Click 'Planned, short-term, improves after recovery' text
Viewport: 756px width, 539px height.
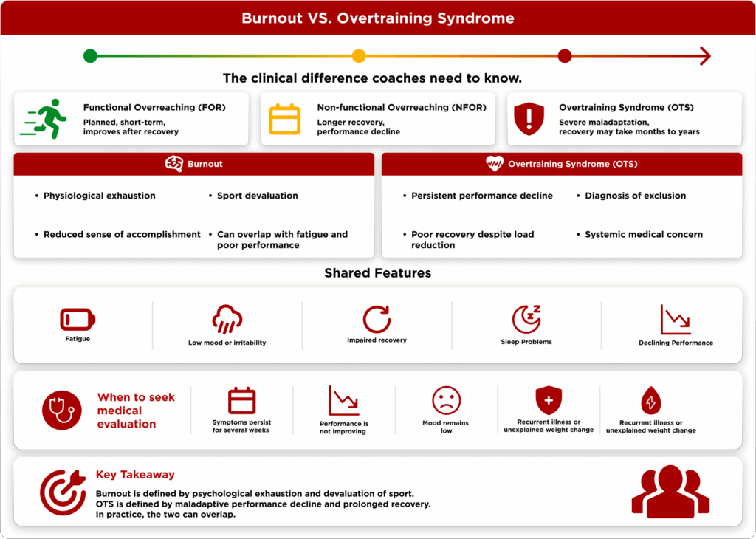[x=131, y=127]
